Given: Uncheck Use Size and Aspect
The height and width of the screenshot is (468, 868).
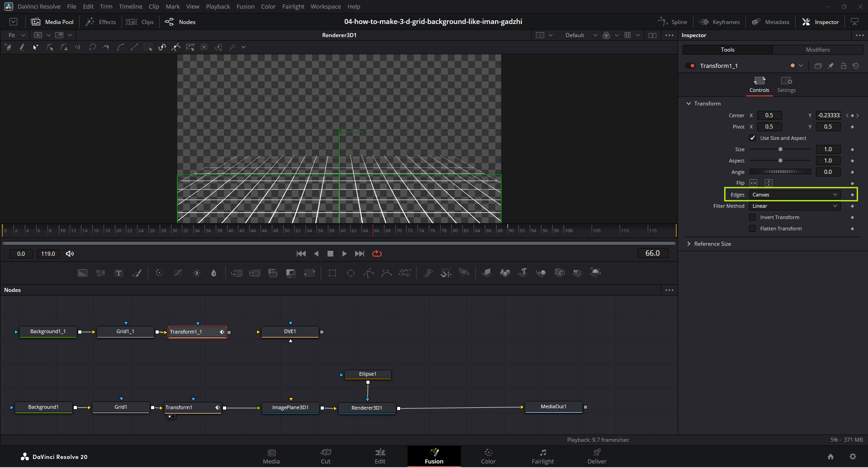Looking at the screenshot, I should click(753, 138).
